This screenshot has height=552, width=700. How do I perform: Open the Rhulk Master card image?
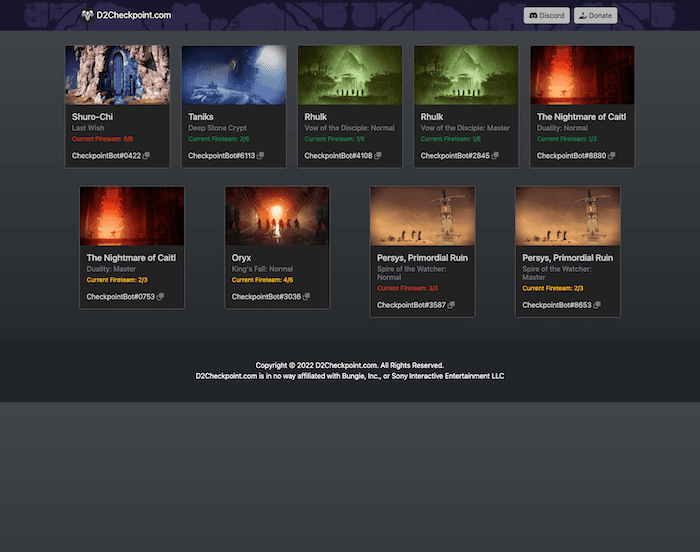466,75
